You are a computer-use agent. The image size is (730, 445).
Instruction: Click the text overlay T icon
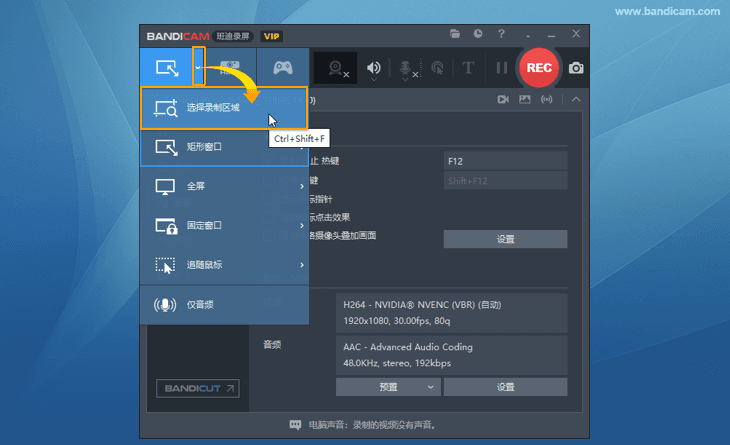pyautogui.click(x=468, y=68)
